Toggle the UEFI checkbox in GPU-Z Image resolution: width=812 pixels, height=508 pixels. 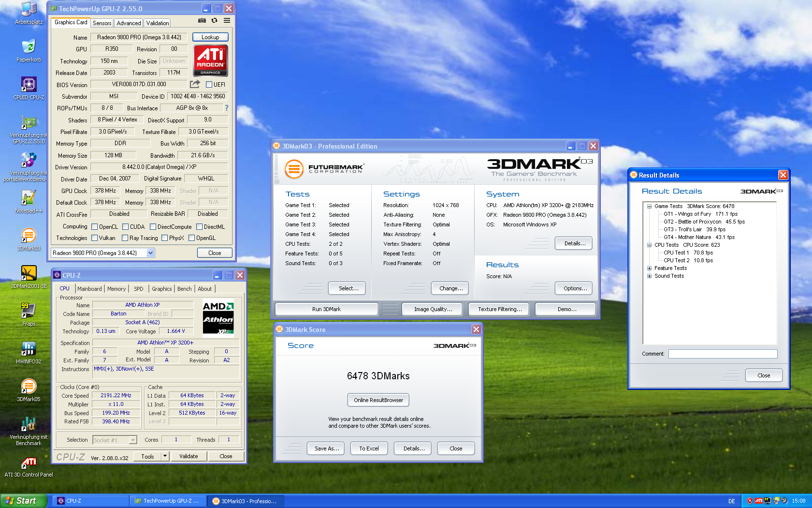(209, 84)
